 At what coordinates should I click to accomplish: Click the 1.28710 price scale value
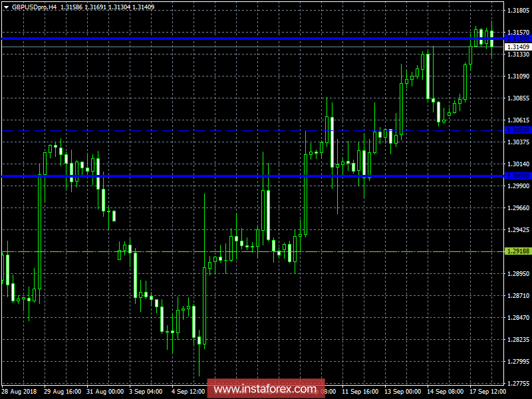[518, 296]
